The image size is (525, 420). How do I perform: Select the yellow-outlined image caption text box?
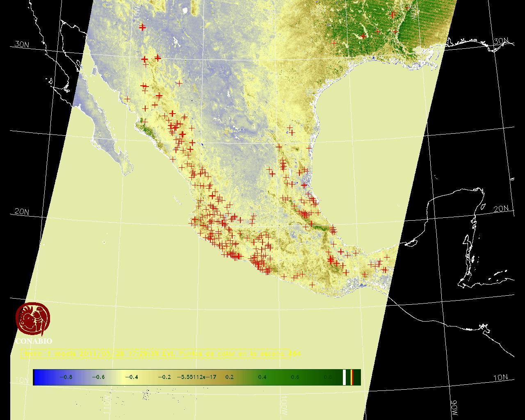[x=156, y=354]
